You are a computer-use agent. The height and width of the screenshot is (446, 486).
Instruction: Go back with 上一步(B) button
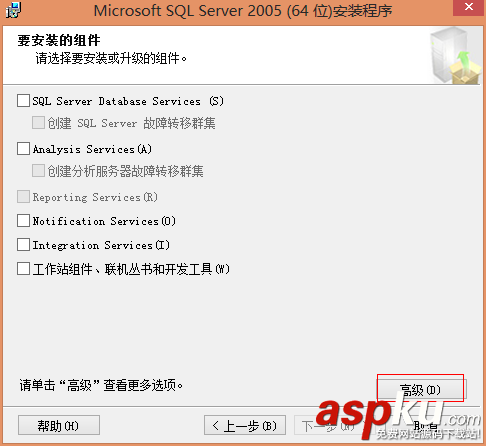click(245, 425)
